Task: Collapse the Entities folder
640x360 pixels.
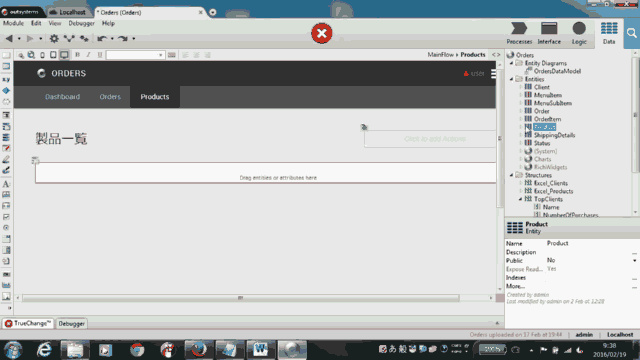Action: click(511, 79)
